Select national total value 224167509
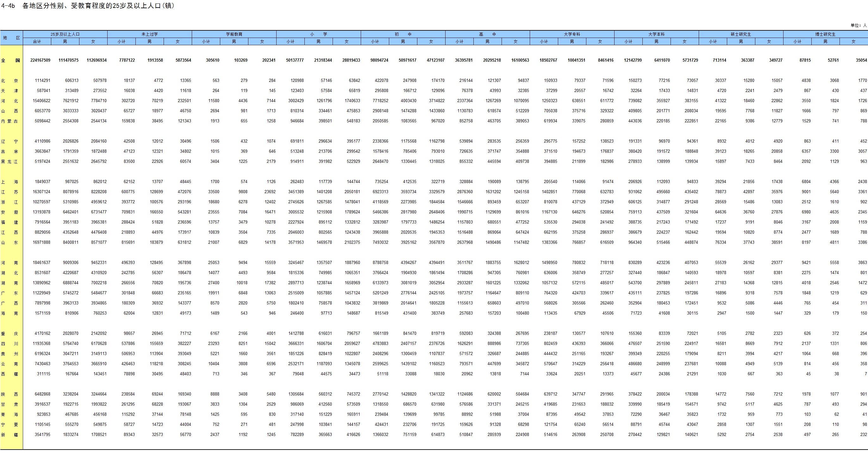The height and width of the screenshot is (460, 868). (40, 60)
